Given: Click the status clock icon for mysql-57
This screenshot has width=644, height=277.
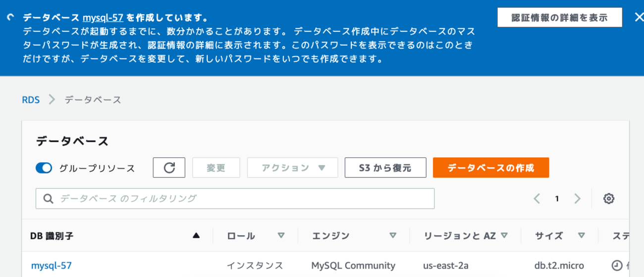Looking at the screenshot, I should [616, 266].
